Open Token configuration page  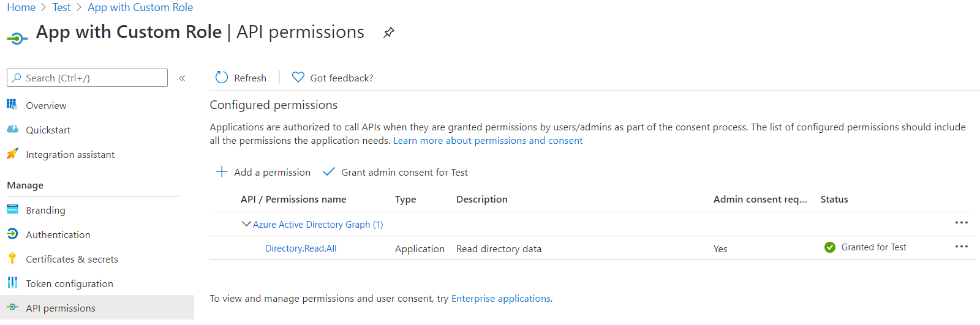(69, 284)
